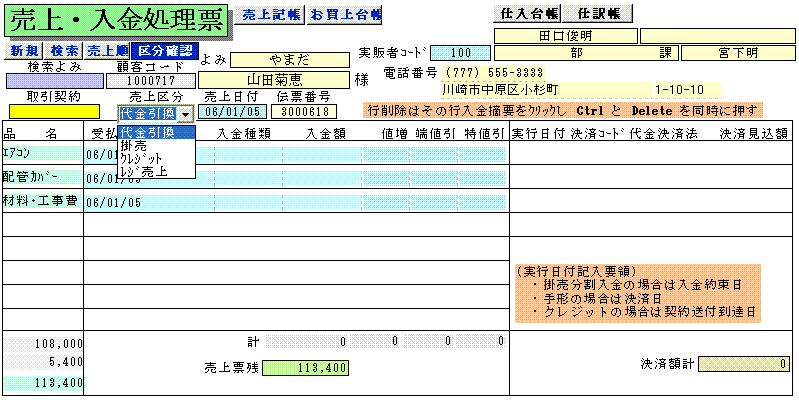Click the 売上日付 field 06/01/05 in the header
Viewport: 799px width, 400px height.
click(x=233, y=112)
